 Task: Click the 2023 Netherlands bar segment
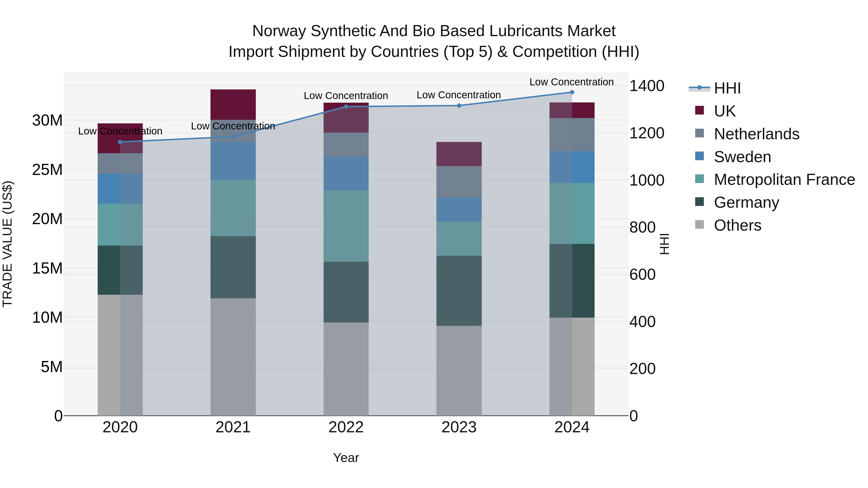459,182
